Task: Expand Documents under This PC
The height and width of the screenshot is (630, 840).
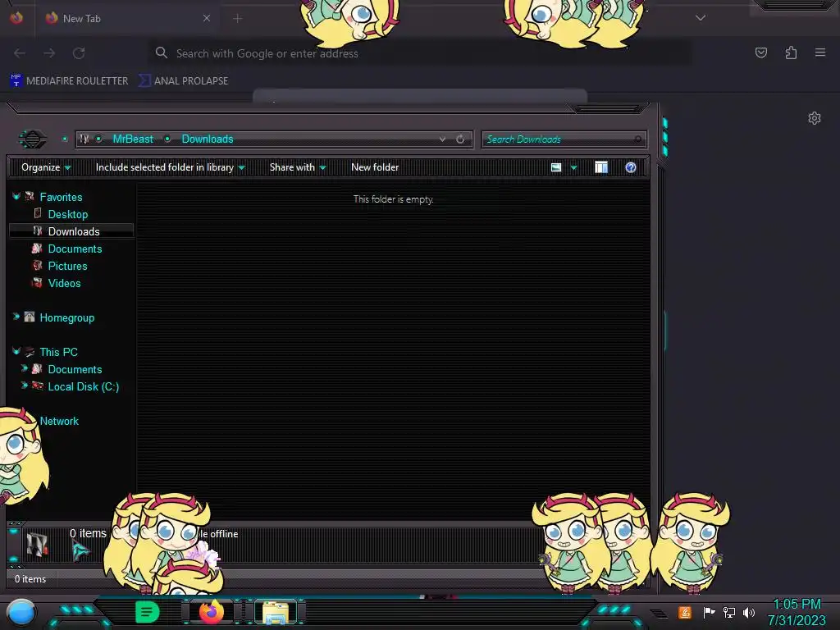Action: coord(24,368)
